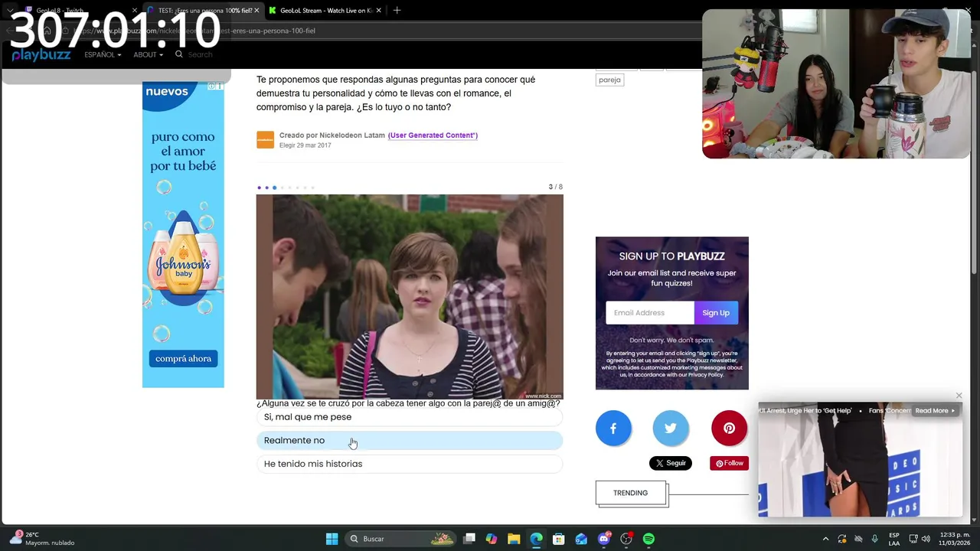
Task: Switch to the TEST ¿Eres una persona 100% fiel tab
Action: click(x=204, y=11)
